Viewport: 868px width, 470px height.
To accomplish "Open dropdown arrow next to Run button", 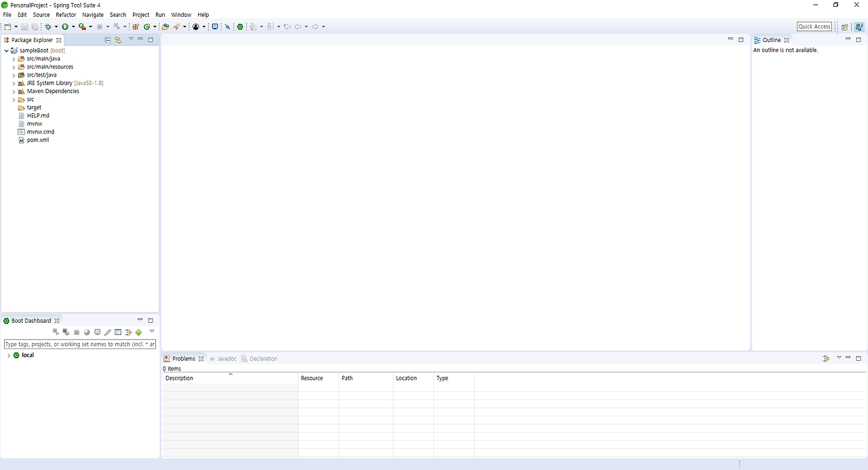I will point(73,27).
